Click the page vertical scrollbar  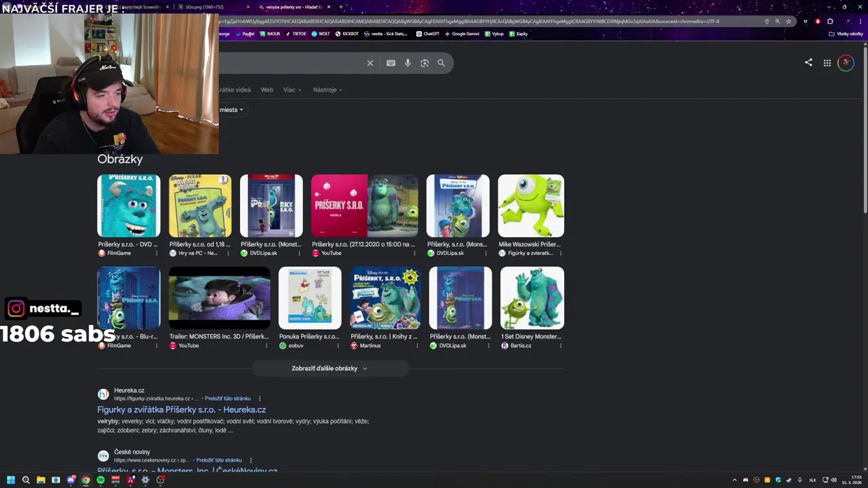point(865,129)
